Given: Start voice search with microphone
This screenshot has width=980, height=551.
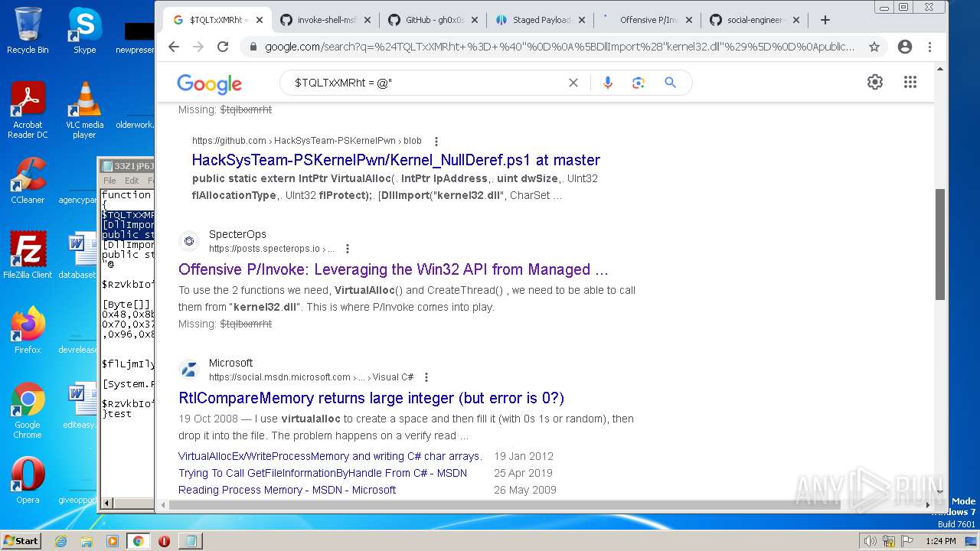Looking at the screenshot, I should click(608, 83).
